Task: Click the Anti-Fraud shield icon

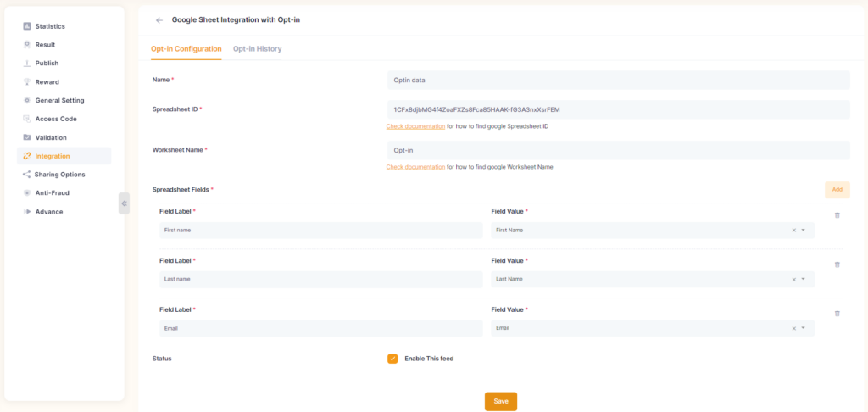Action: [x=26, y=192]
